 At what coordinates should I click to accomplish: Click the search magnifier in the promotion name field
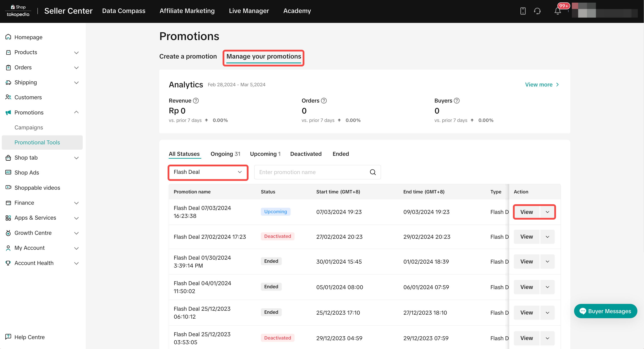click(373, 172)
